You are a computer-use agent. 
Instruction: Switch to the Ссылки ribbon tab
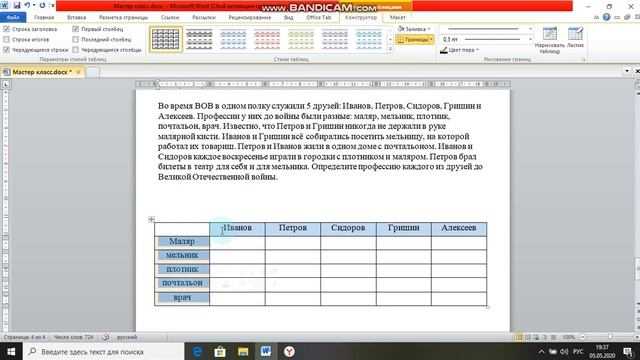170,18
